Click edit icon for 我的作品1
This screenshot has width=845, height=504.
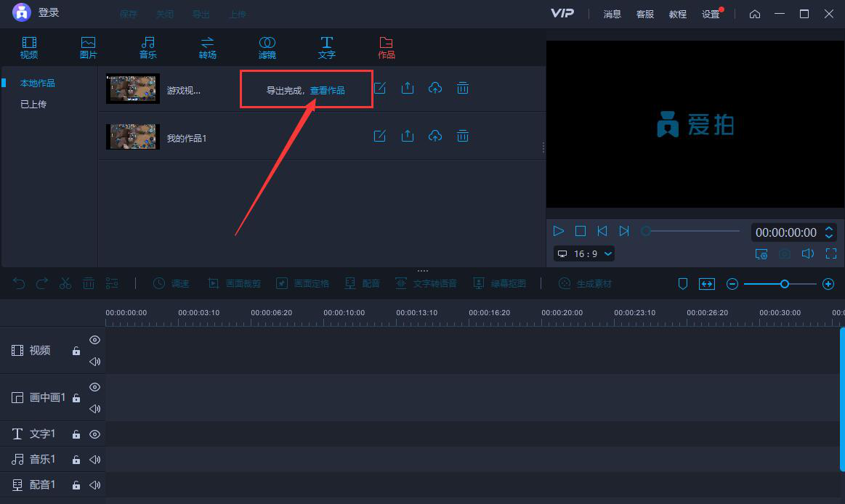click(x=379, y=136)
